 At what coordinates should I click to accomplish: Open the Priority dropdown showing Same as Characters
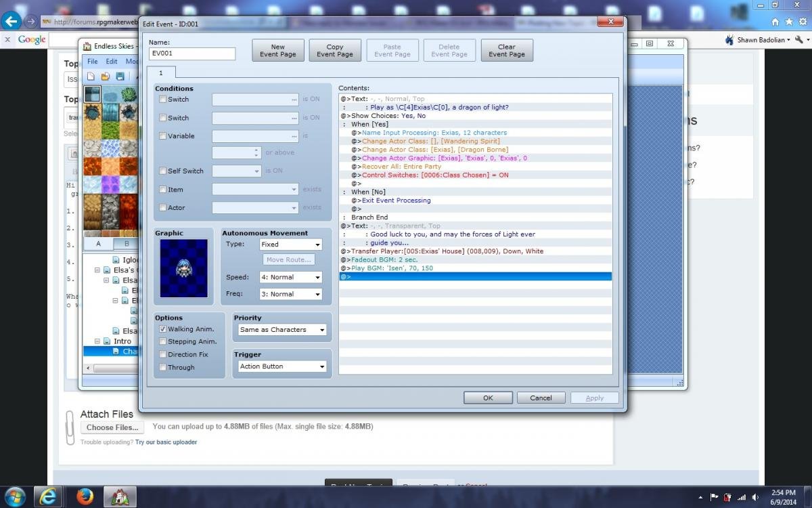click(x=281, y=330)
